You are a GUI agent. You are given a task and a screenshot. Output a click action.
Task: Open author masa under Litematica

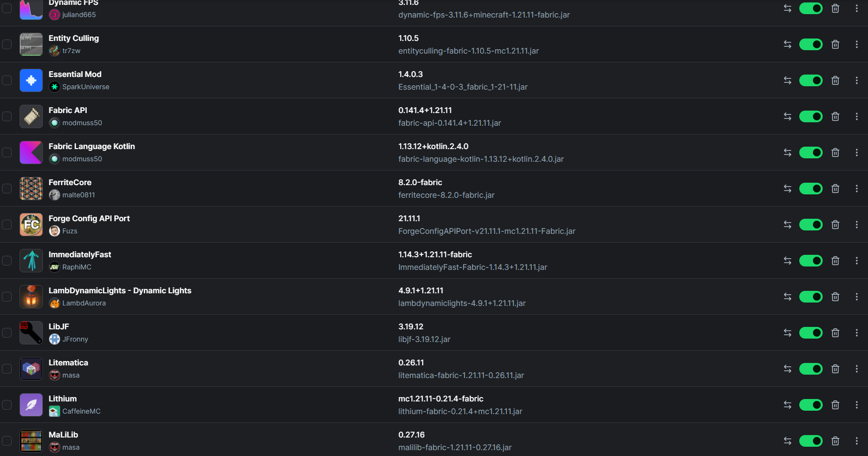[x=71, y=375]
